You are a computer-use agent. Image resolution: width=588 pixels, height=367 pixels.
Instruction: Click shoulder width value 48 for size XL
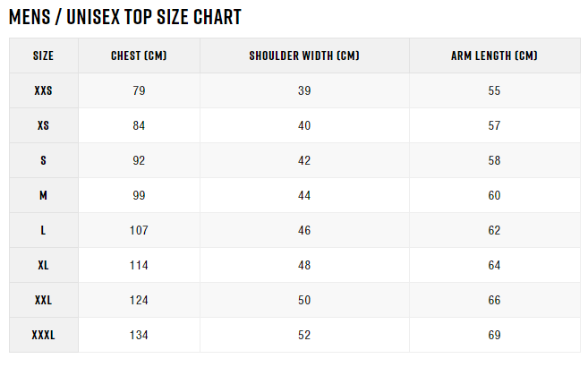click(304, 265)
